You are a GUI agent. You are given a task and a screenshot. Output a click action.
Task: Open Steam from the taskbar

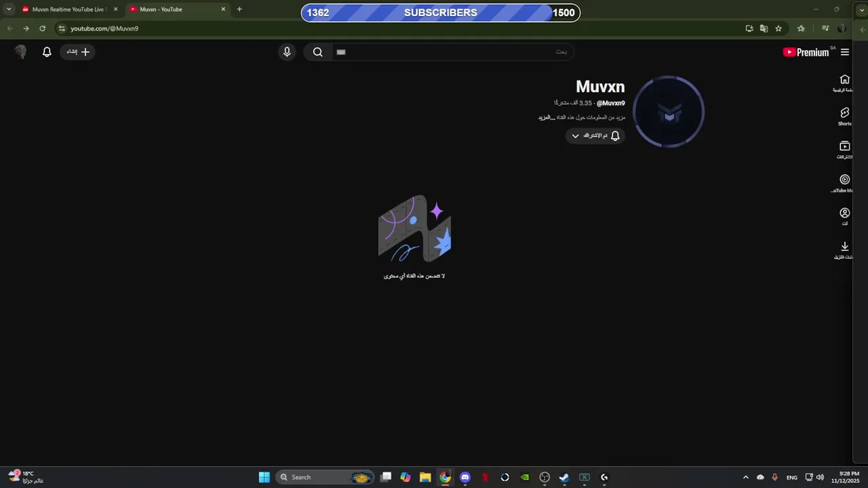tap(564, 477)
